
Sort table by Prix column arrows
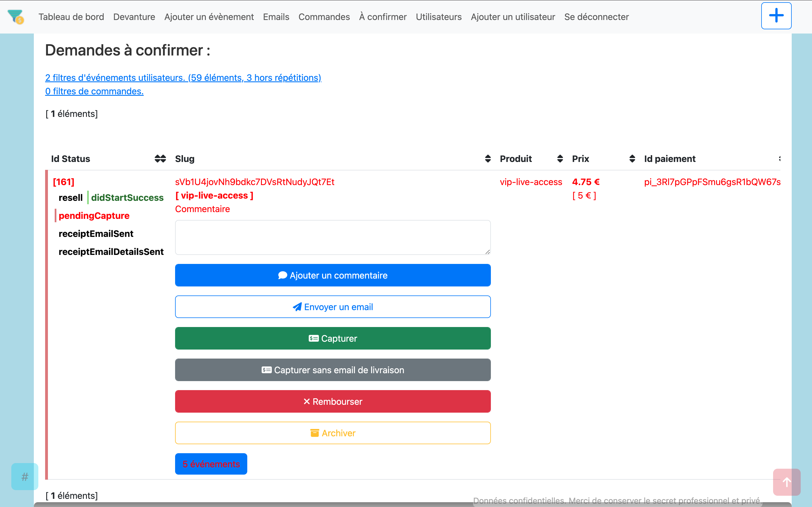click(x=632, y=159)
